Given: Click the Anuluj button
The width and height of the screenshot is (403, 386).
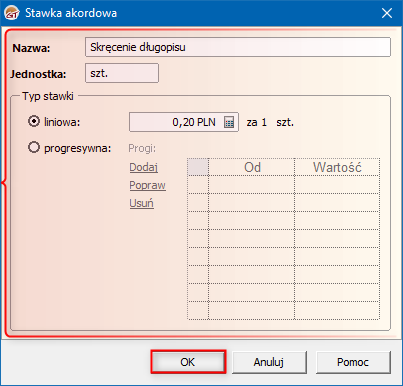Looking at the screenshot, I should tap(269, 362).
